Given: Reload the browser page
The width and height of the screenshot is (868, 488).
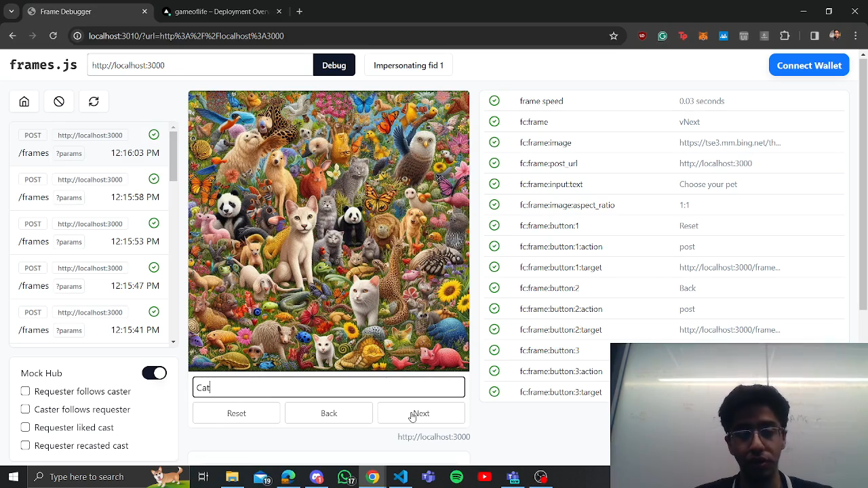Looking at the screenshot, I should pos(53,36).
